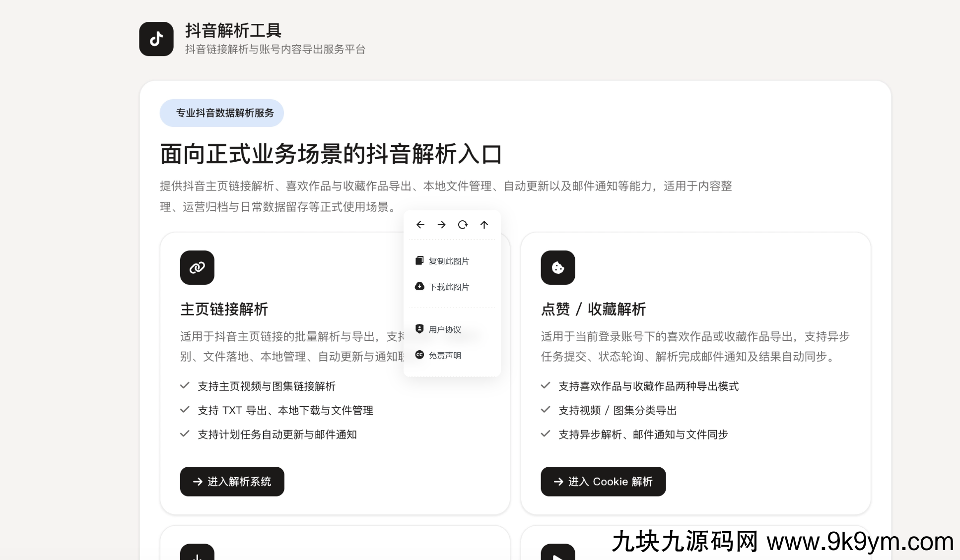Click the download icon beside 下载此图片

[x=419, y=286]
